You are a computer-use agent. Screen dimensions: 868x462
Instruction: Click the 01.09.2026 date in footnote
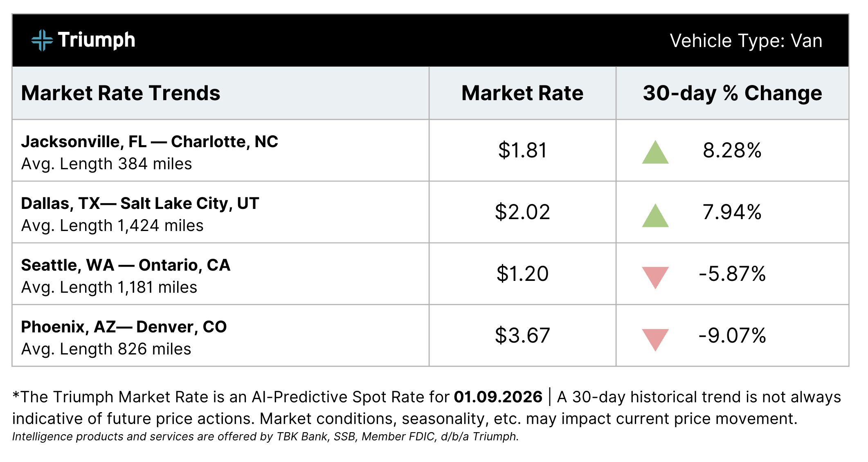(498, 397)
